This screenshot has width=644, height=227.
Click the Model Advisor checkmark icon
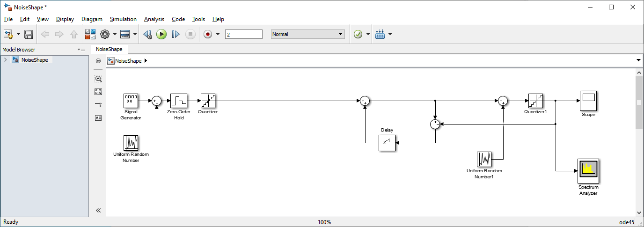358,34
